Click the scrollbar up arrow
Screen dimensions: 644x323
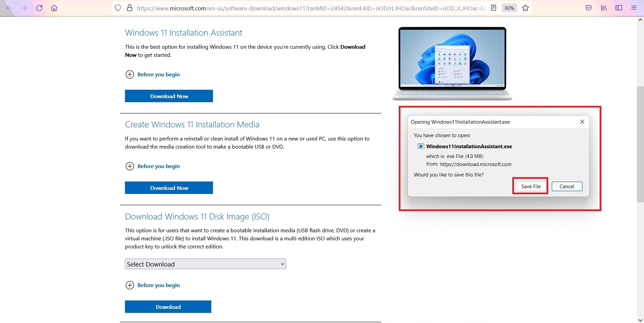pyautogui.click(x=640, y=20)
